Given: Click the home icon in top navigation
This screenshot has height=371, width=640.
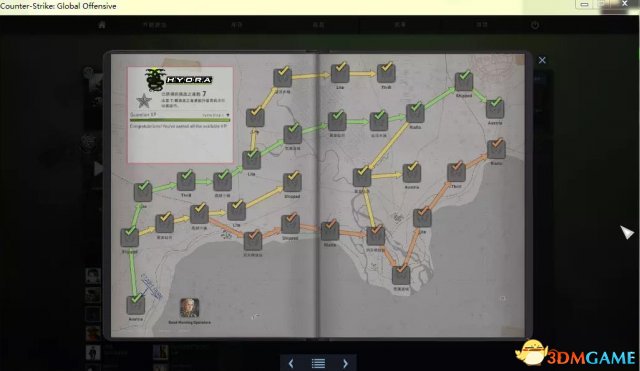Looking at the screenshot, I should pos(102,25).
